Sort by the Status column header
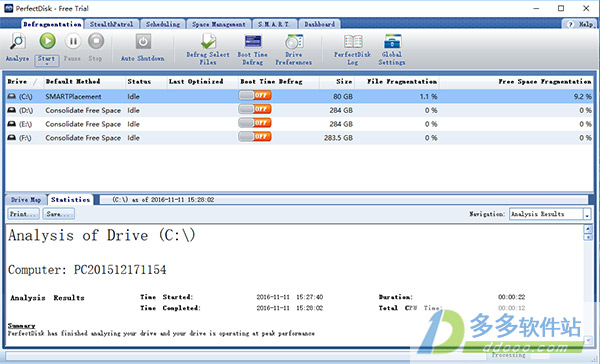 coord(146,82)
